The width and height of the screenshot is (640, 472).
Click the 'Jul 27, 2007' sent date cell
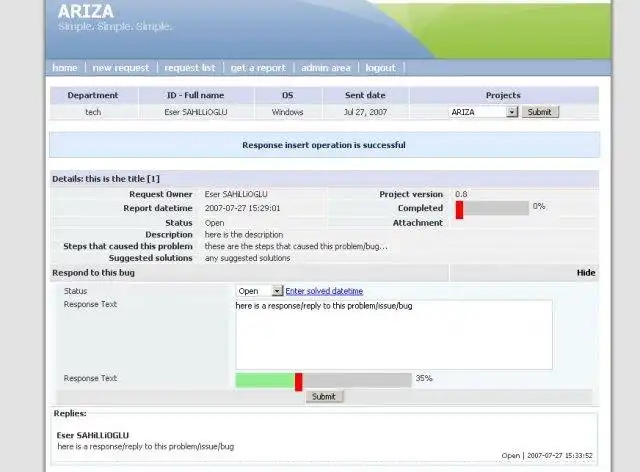coord(365,112)
